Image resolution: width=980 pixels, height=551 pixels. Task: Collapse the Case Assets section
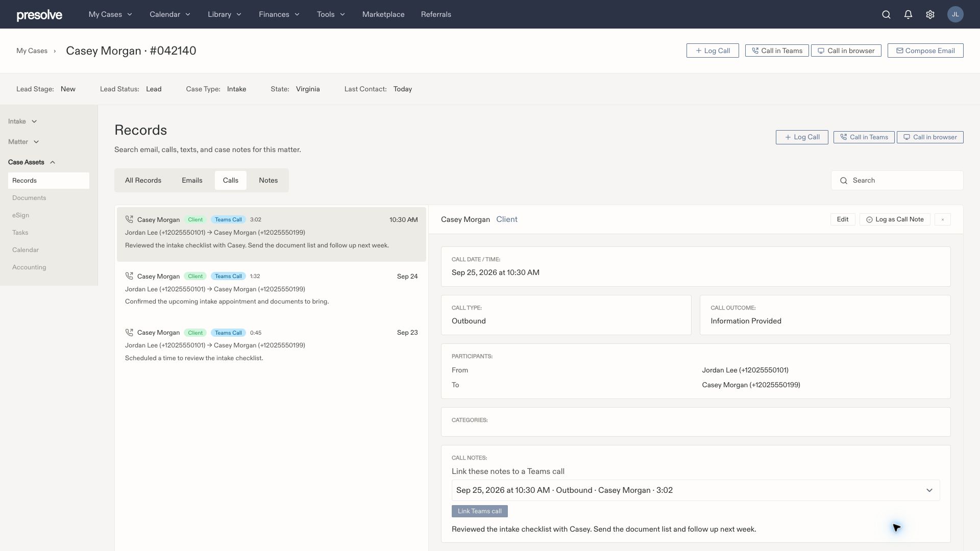tap(32, 162)
